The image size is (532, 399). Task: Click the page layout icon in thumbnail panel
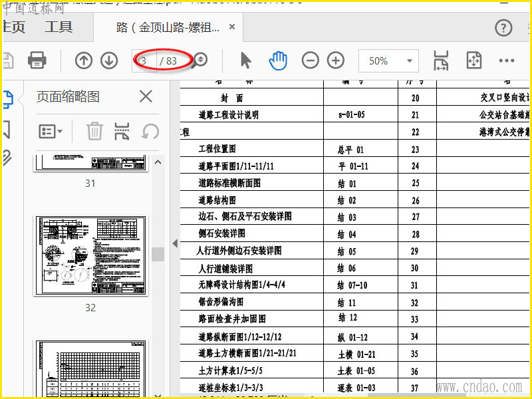(x=122, y=131)
